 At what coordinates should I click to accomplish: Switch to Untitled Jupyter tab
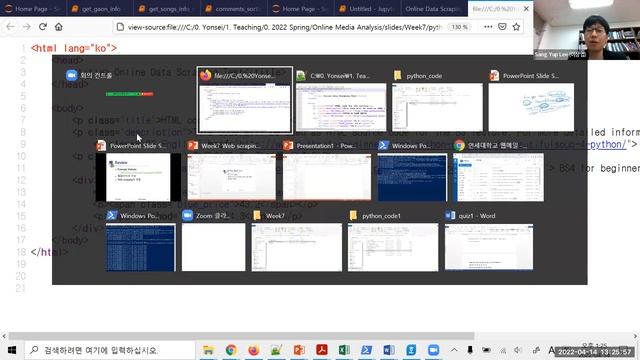click(x=367, y=9)
